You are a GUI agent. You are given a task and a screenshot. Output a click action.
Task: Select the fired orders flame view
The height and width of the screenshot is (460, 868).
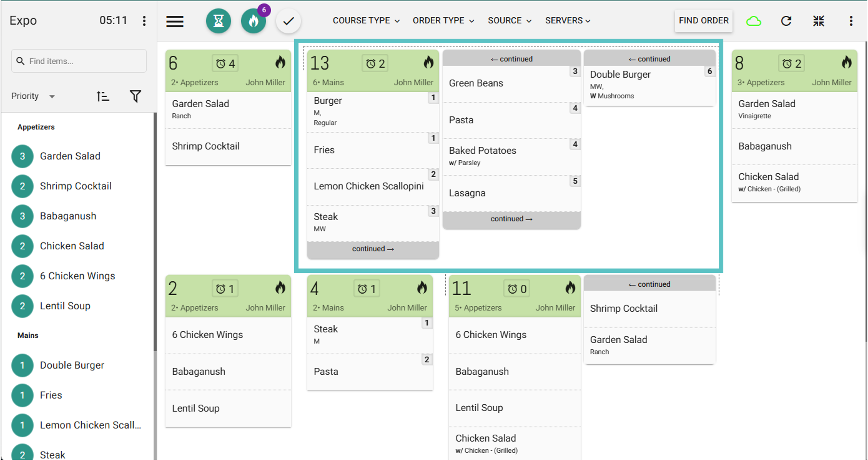tap(253, 21)
